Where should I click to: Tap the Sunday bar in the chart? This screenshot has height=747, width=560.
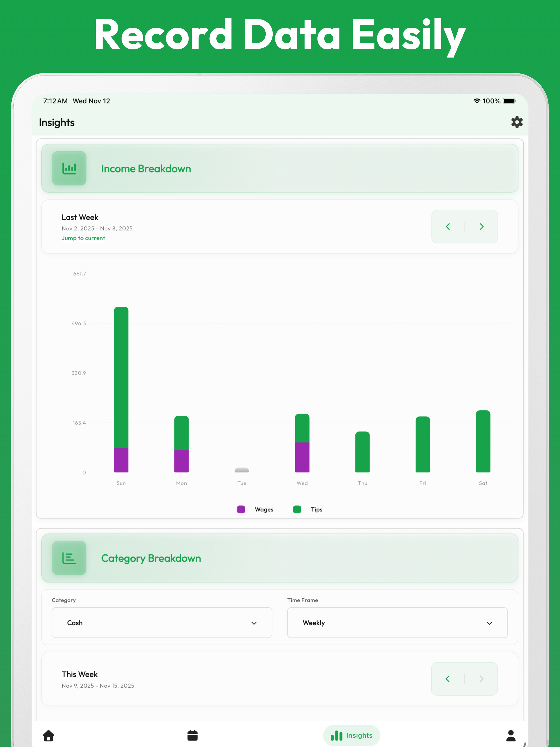pyautogui.click(x=121, y=378)
